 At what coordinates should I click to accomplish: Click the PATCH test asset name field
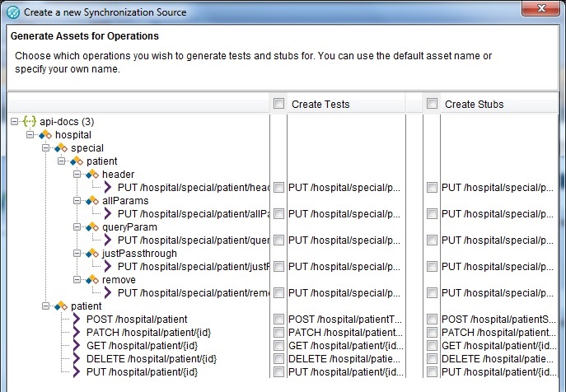tap(346, 333)
